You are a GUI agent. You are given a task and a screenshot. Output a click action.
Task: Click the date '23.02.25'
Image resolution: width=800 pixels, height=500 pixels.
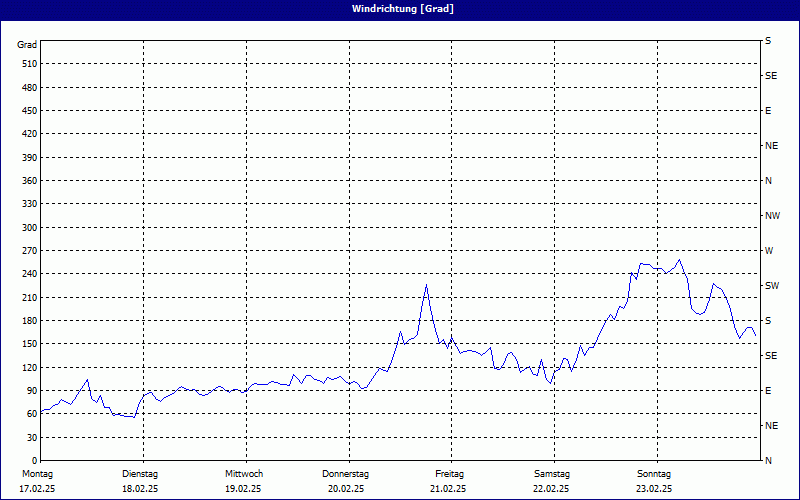click(x=654, y=489)
